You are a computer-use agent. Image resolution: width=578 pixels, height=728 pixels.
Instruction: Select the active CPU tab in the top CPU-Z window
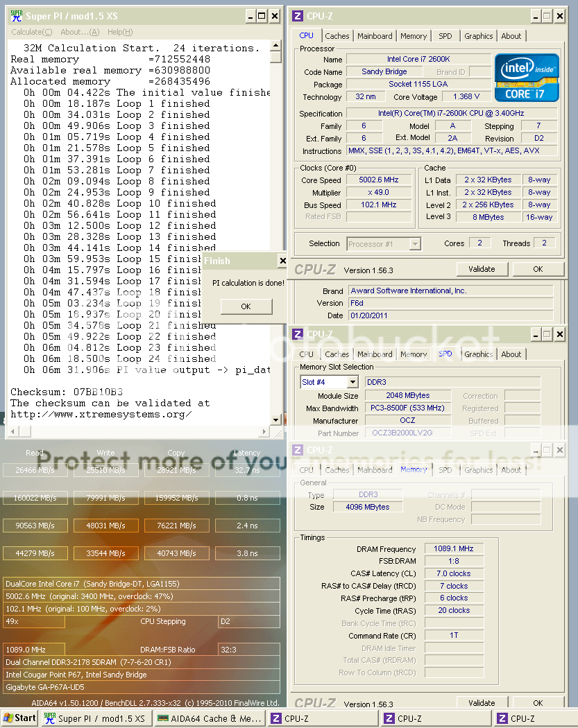(306, 36)
